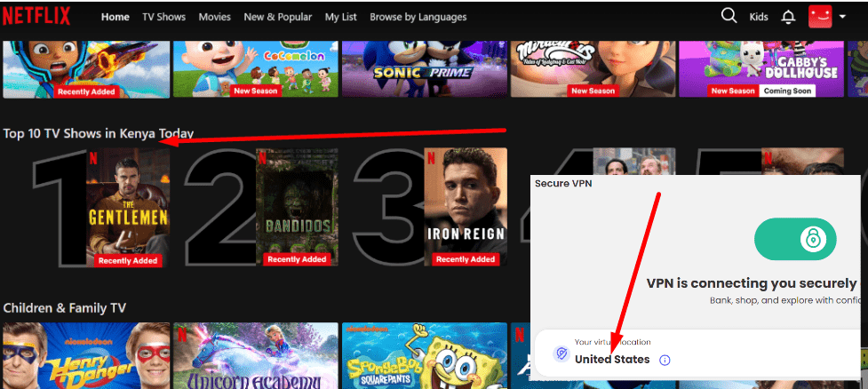The image size is (868, 389).
Task: Click the virtual location shield icon
Action: [561, 354]
